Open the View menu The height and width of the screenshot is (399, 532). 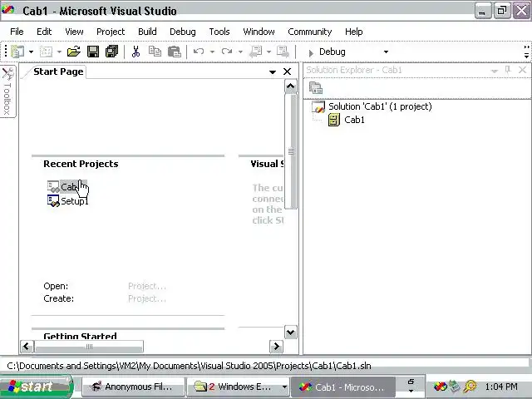tap(74, 32)
